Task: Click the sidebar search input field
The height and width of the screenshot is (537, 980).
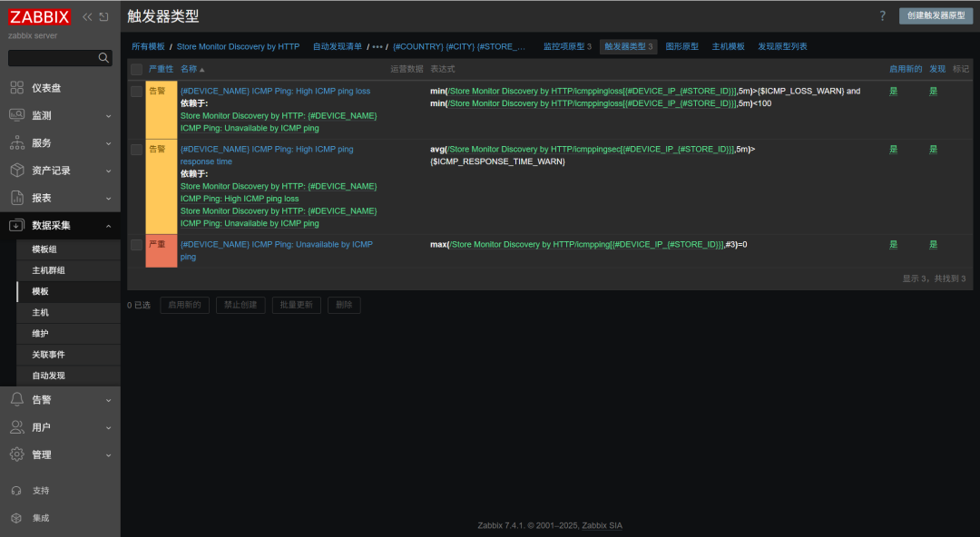Action: (54, 58)
